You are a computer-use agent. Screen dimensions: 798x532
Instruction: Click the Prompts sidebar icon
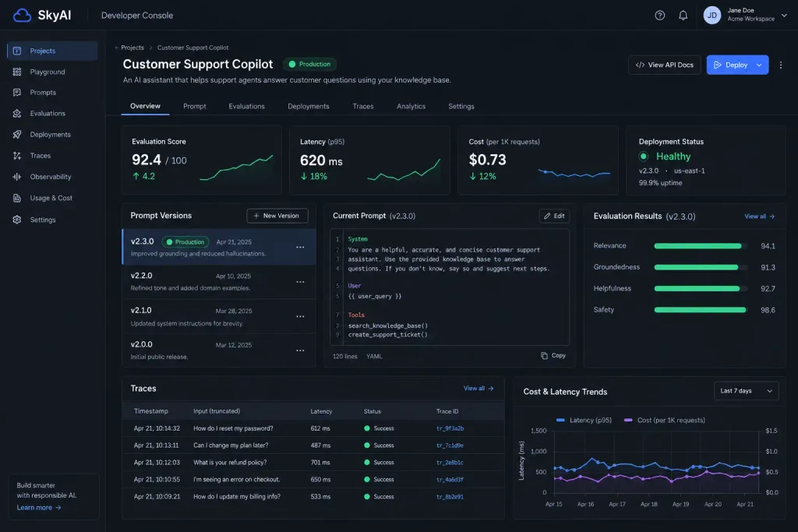[17, 93]
